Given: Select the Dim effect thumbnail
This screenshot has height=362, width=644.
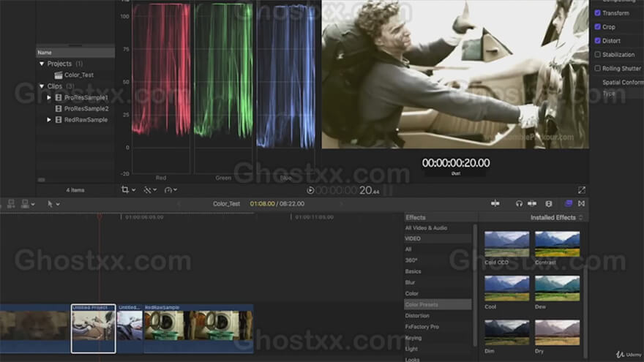Looking at the screenshot, I should coord(507,333).
